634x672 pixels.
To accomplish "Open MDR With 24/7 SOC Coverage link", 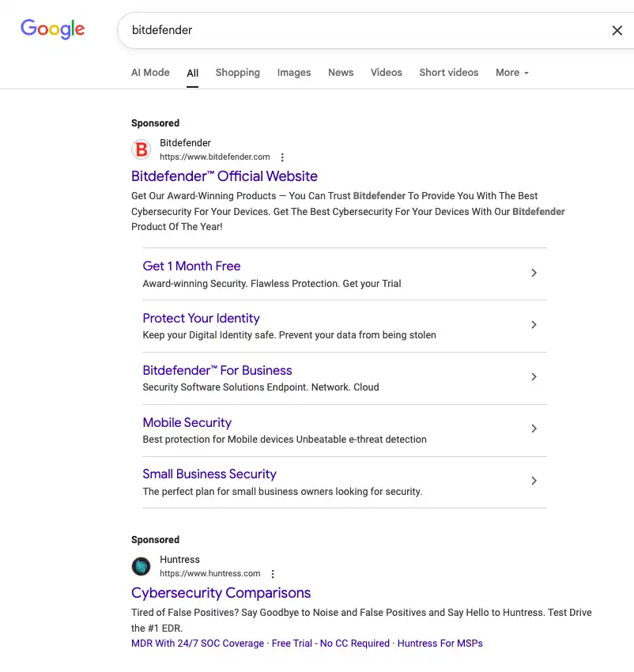I will pos(198,644).
